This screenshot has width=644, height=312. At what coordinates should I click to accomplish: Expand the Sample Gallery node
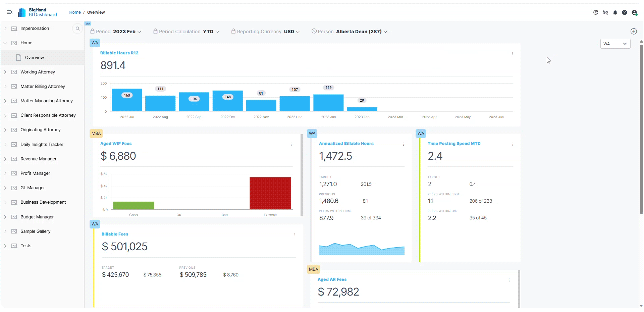[x=5, y=231]
